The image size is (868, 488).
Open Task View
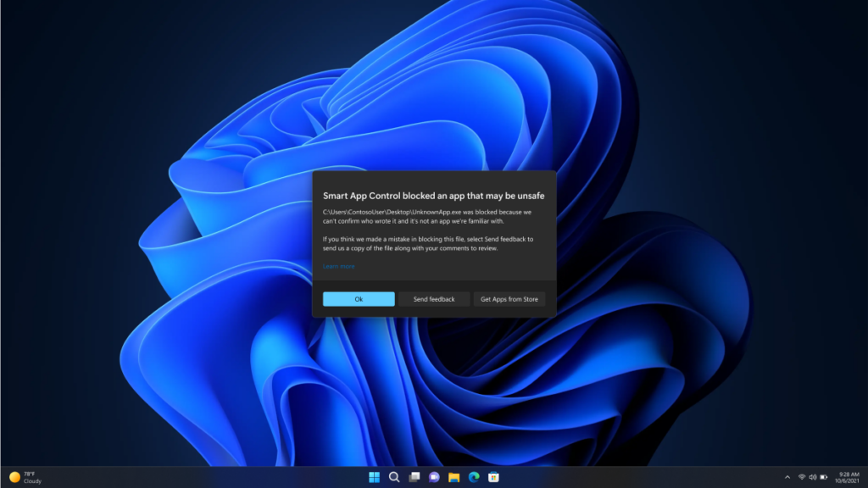click(x=414, y=477)
